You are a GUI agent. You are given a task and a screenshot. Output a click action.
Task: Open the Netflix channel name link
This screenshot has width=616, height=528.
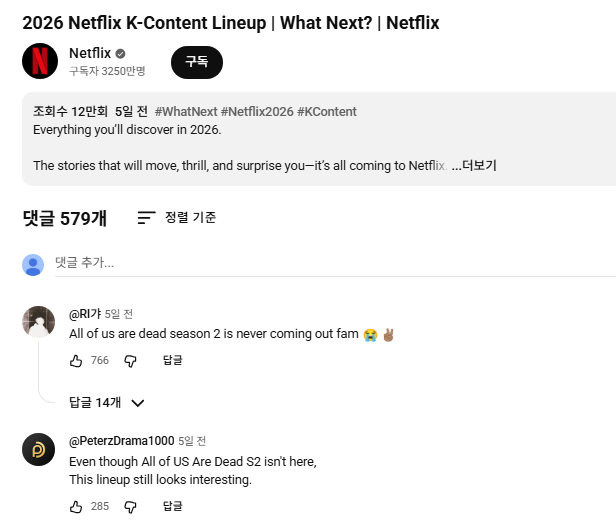click(x=89, y=53)
